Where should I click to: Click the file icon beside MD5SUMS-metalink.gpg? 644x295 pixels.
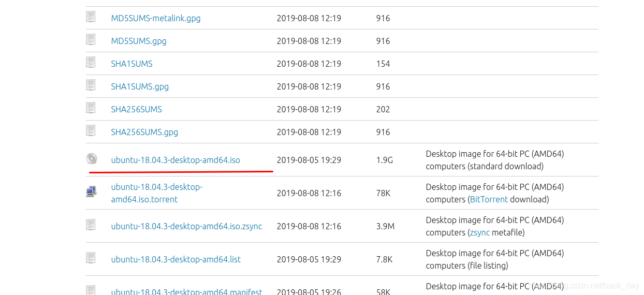pyautogui.click(x=91, y=16)
